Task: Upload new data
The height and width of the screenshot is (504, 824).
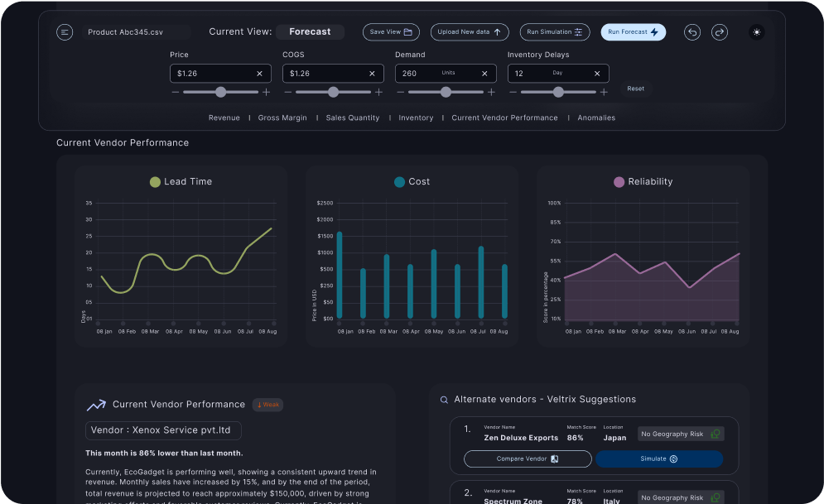Action: 470,32
